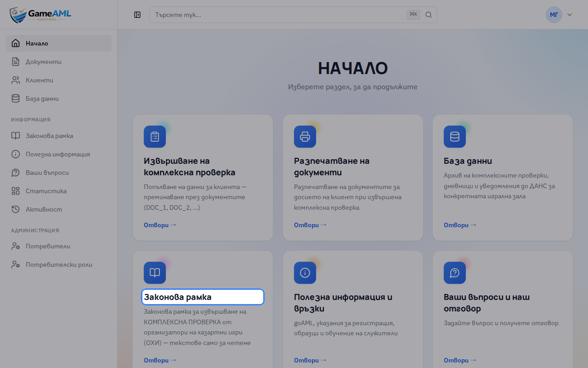Click the Документи file icon in sidebar
The height and width of the screenshot is (368, 588).
16,62
